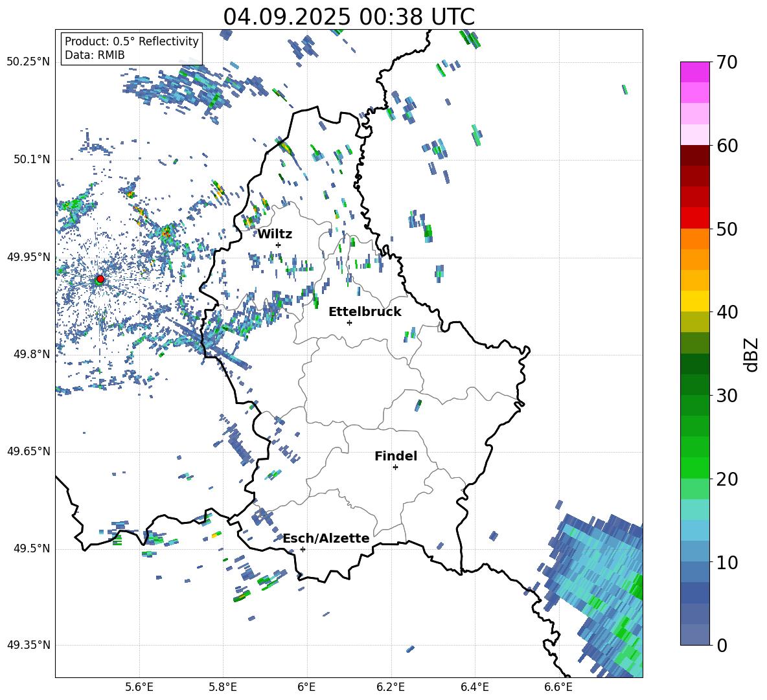Click the 5.6°E longitude label
The height and width of the screenshot is (700, 767).
pyautogui.click(x=139, y=687)
